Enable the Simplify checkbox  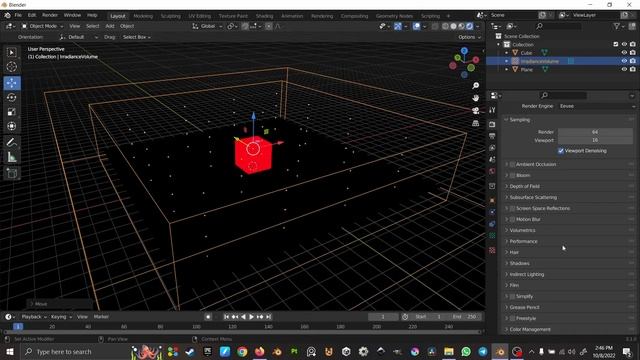coord(512,296)
